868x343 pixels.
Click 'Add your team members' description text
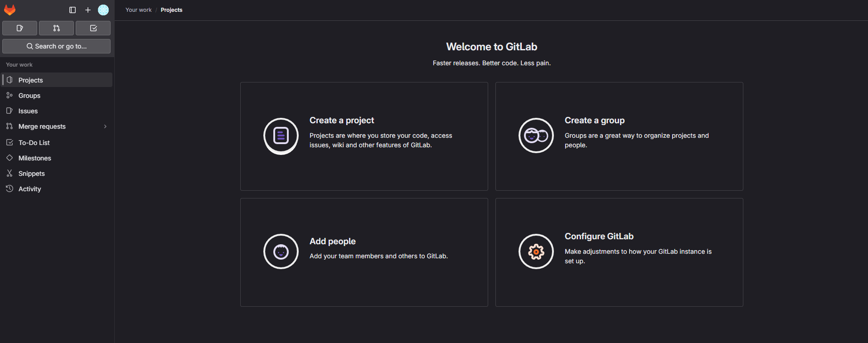point(378,256)
